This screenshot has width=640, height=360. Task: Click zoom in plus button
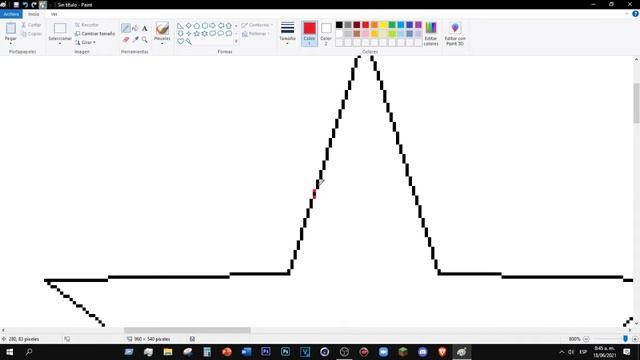(635, 339)
